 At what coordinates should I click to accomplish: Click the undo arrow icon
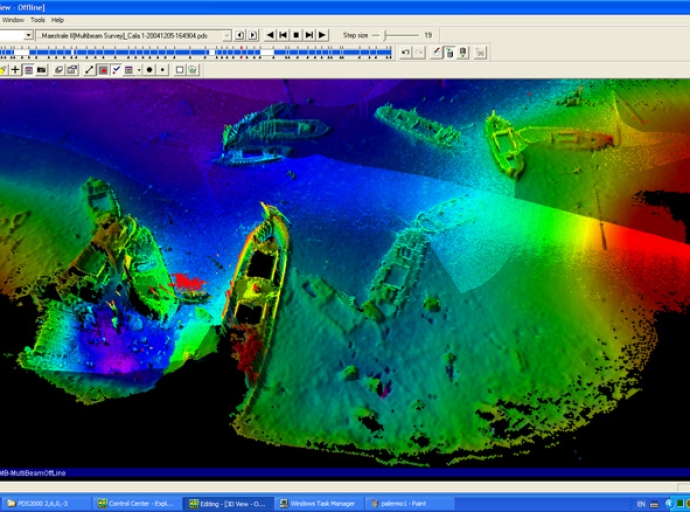pos(405,52)
